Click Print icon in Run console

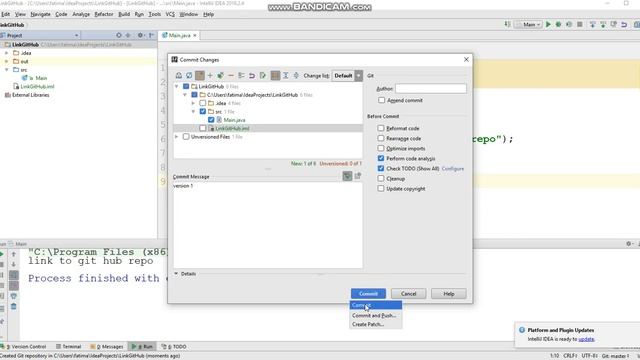13,296
